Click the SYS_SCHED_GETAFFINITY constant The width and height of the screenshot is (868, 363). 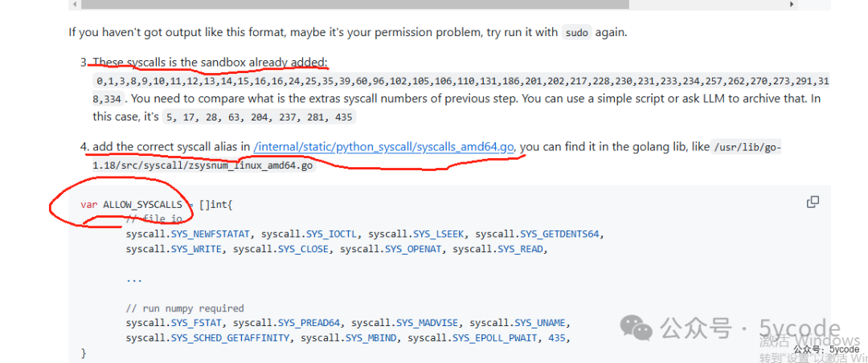(231, 337)
